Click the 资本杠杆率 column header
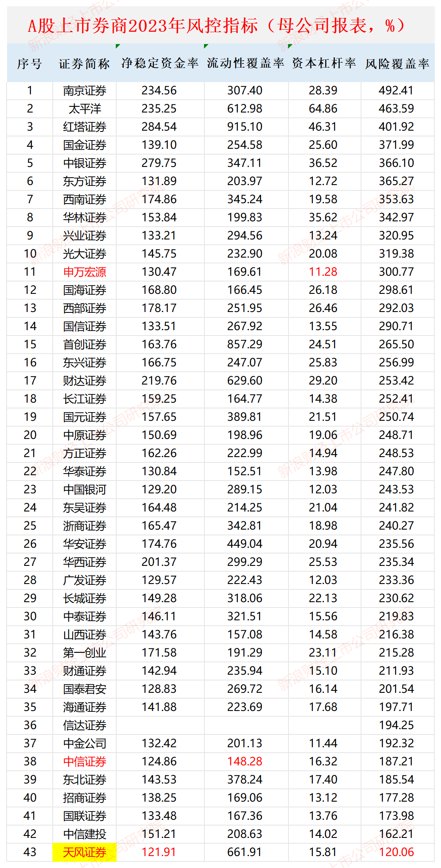 click(324, 63)
